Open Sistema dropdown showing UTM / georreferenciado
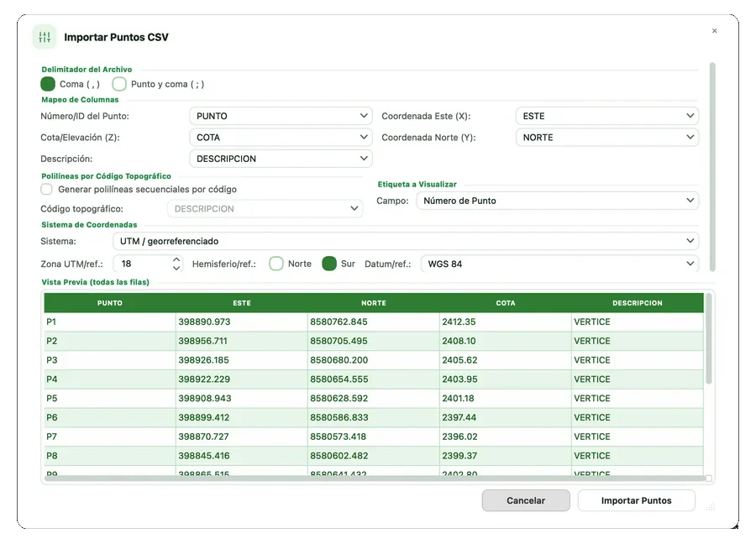This screenshot has height=549, width=756. click(406, 241)
